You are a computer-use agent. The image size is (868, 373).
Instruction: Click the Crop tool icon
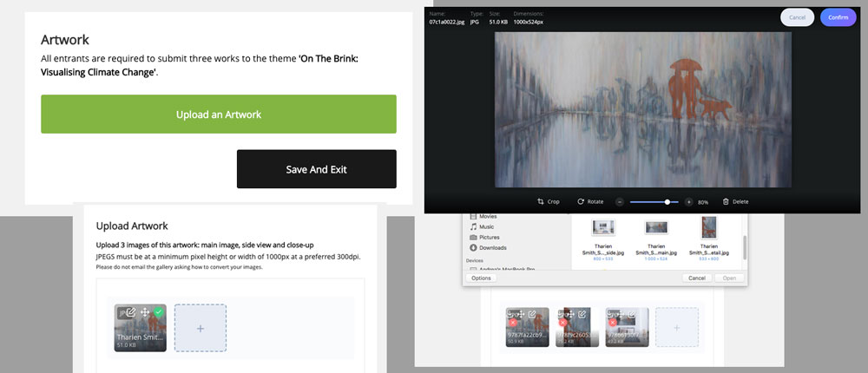pos(540,202)
